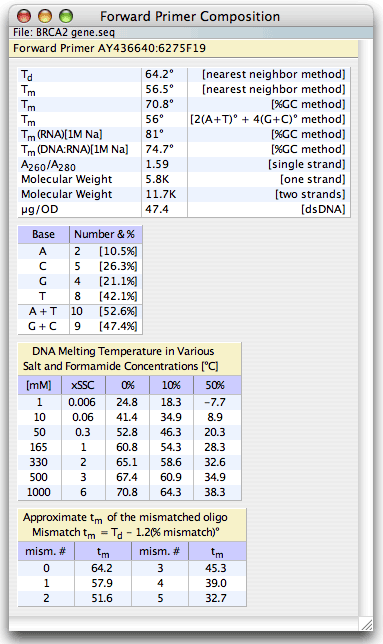Select the 50% formamide column header
The width and height of the screenshot is (383, 644).
(x=215, y=385)
